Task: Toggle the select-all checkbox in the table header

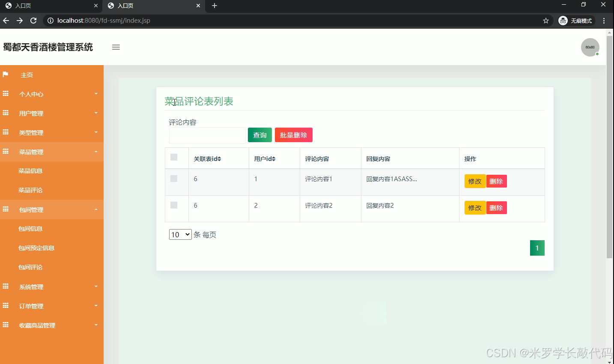Action: tap(173, 157)
